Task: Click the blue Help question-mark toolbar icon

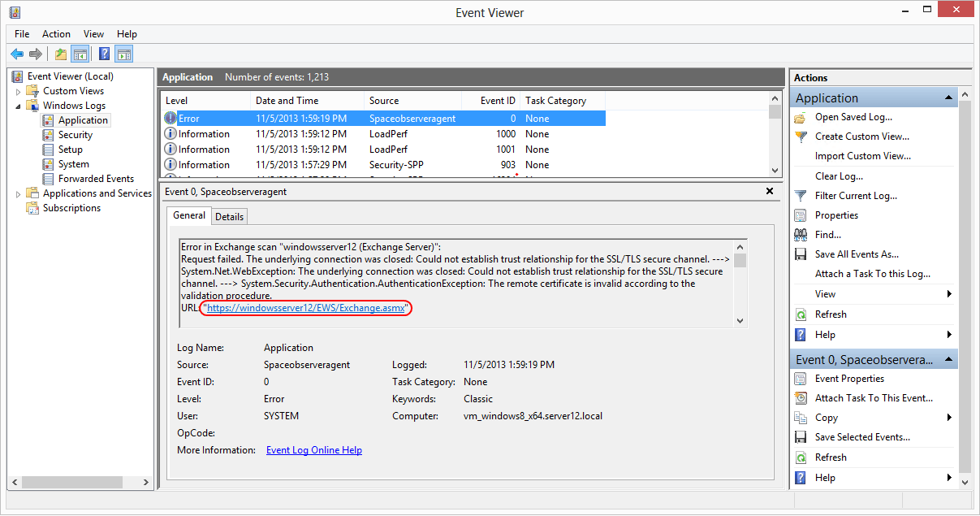Action: coord(104,54)
